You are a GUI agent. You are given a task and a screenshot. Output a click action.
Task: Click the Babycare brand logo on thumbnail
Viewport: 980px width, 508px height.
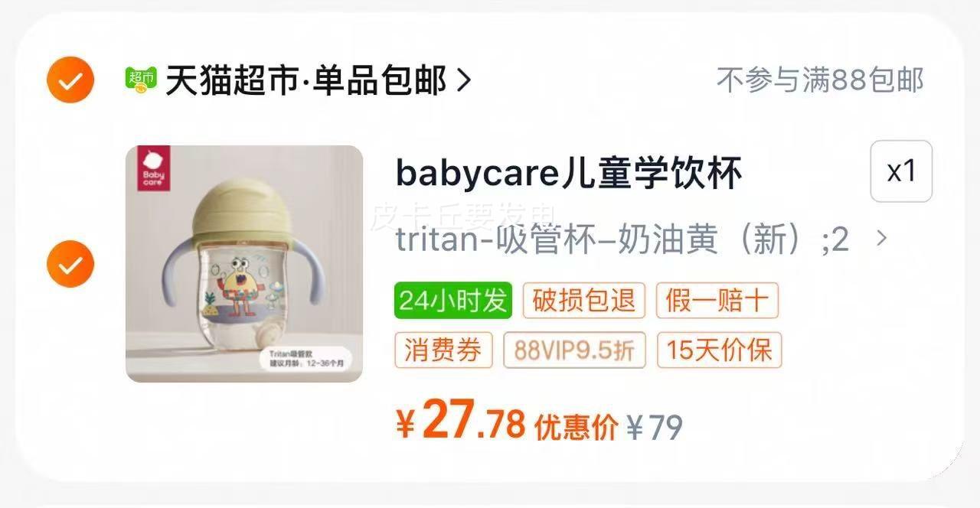point(153,168)
